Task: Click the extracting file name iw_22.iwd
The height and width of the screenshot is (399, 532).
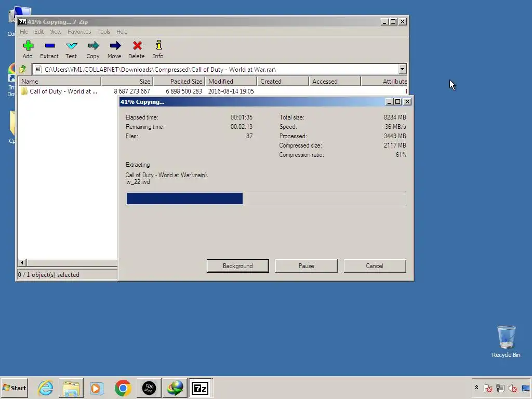Action: (x=137, y=182)
